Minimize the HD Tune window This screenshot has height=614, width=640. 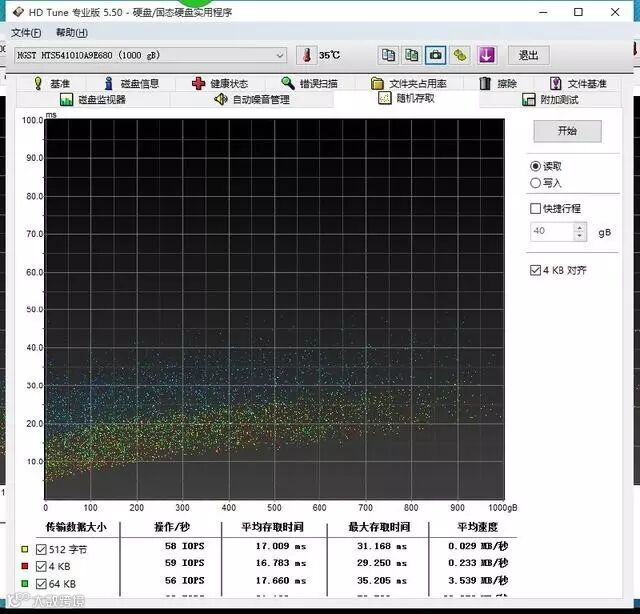tap(543, 12)
